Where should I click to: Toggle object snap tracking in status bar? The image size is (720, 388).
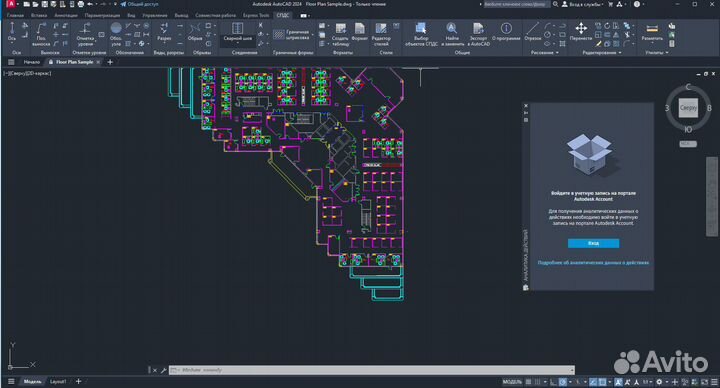coord(593,382)
